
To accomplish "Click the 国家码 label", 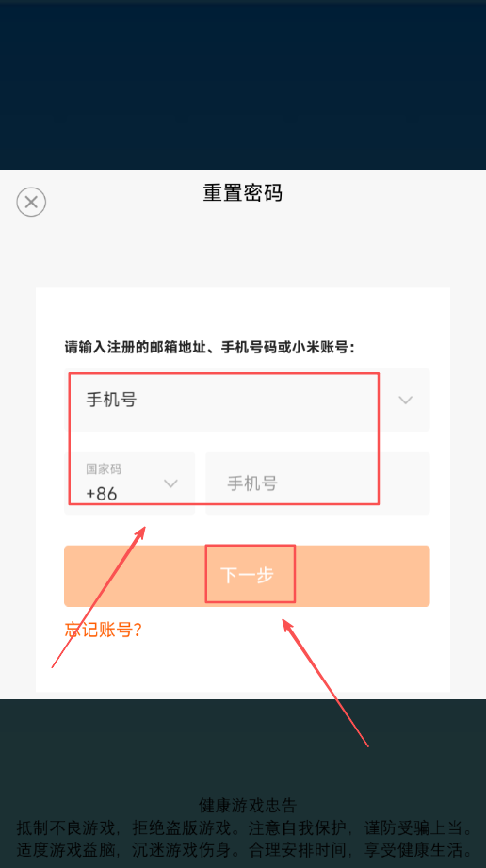I will click(x=104, y=469).
